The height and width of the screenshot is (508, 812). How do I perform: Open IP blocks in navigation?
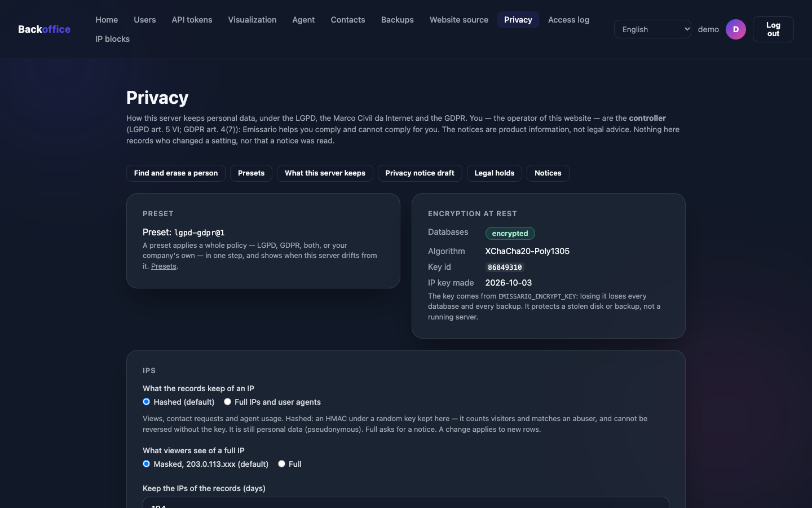(112, 39)
